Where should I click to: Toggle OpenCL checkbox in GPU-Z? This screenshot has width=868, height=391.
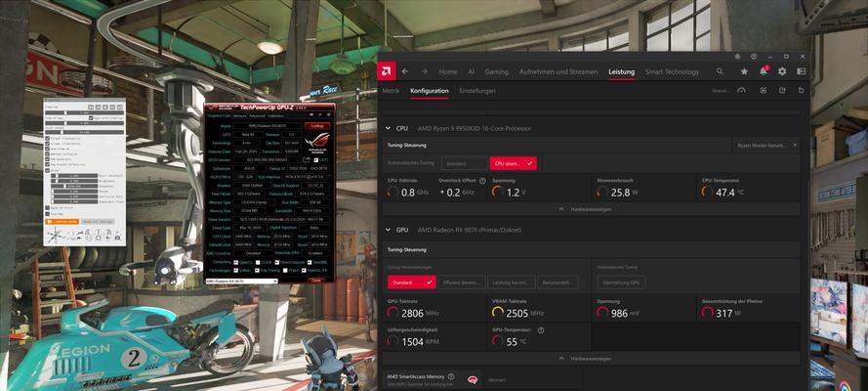pos(235,263)
